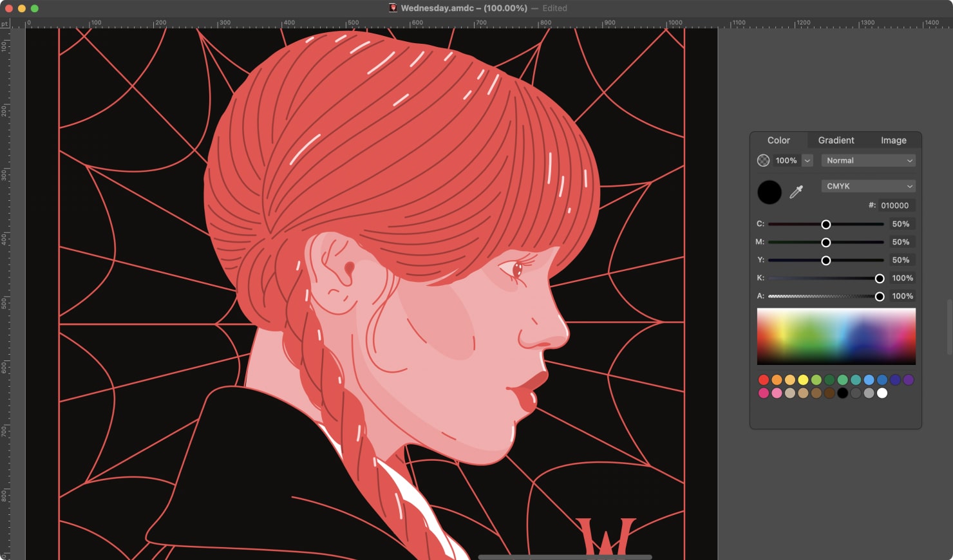The image size is (953, 560).
Task: Click the C value field showing 50%
Action: [x=902, y=224]
